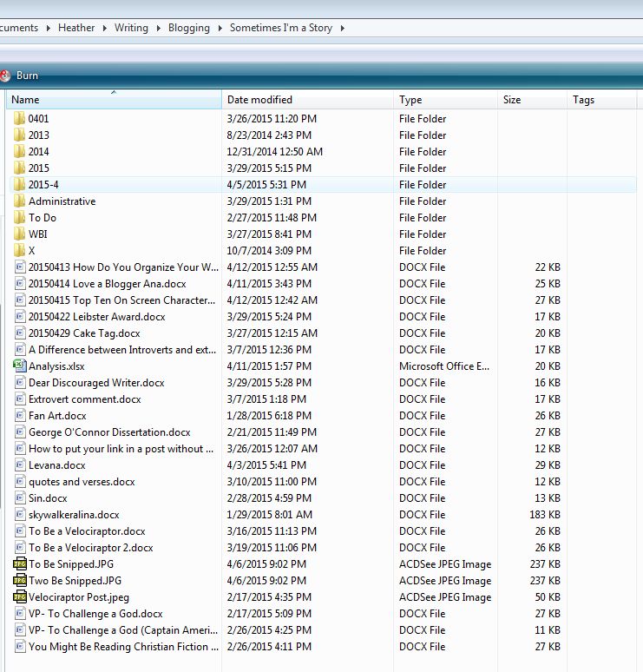Click the 20150429 Cake Tag.docx document icon

[x=20, y=333]
